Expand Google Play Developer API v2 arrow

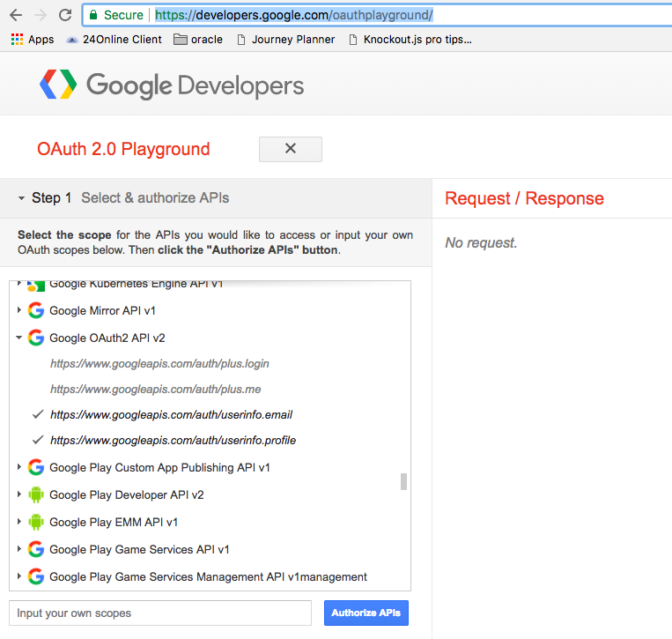coord(19,494)
